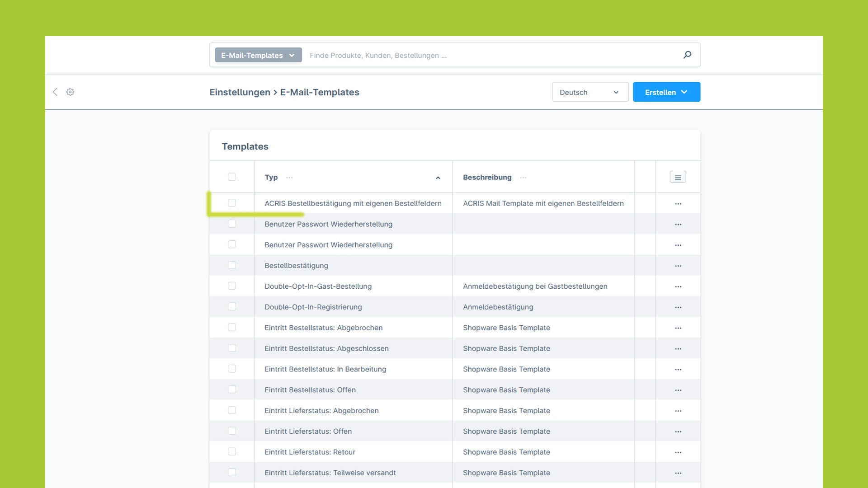Open actions menu for Bestellstatus: In Bearbeitung row
Viewport: 868px width, 488px height.
coord(678,370)
